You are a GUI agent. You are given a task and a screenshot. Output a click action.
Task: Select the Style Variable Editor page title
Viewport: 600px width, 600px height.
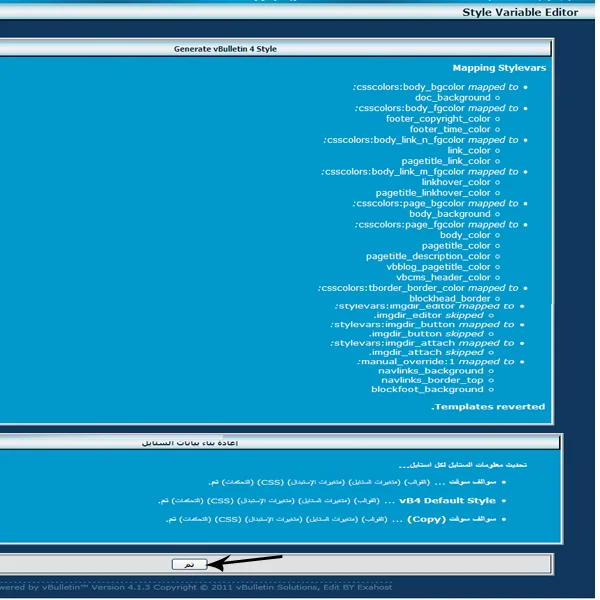click(x=520, y=13)
